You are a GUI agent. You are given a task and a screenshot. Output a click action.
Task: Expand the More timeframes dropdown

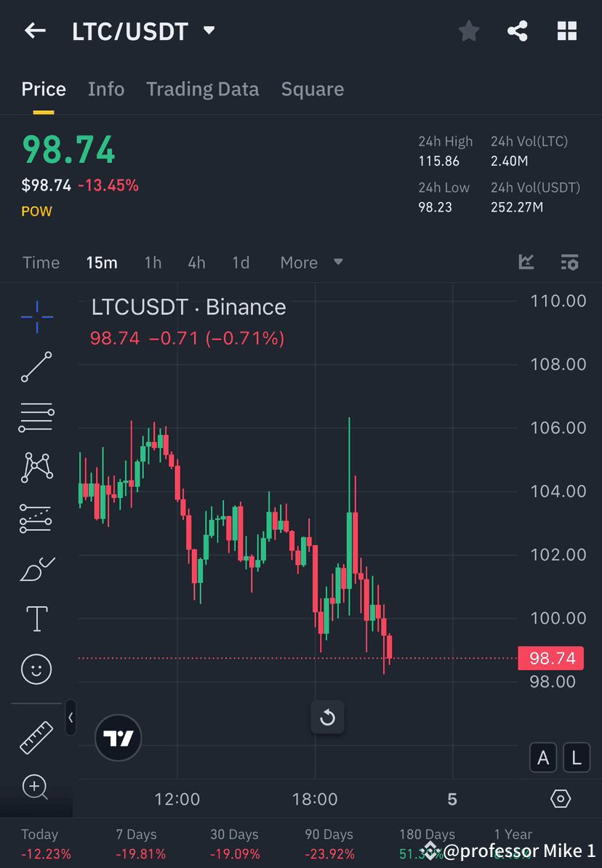pos(311,262)
